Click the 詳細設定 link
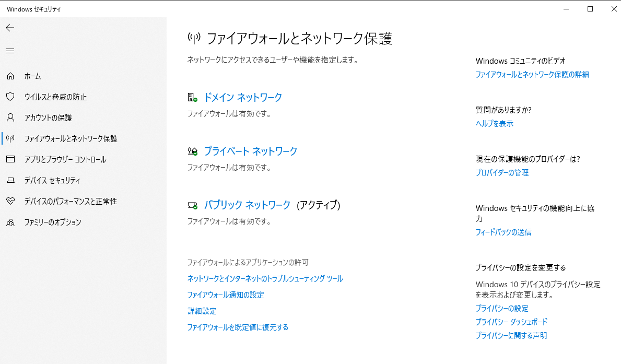The width and height of the screenshot is (621, 364). click(x=202, y=311)
